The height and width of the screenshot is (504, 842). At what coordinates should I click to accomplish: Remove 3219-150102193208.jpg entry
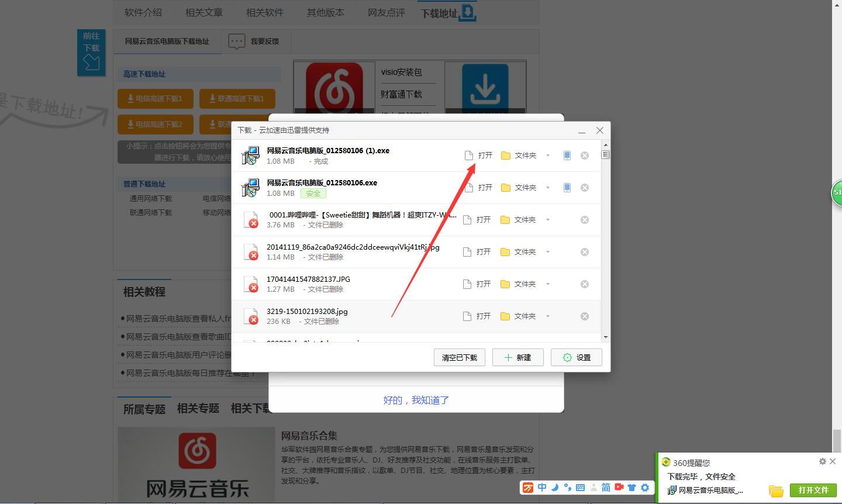pos(584,316)
